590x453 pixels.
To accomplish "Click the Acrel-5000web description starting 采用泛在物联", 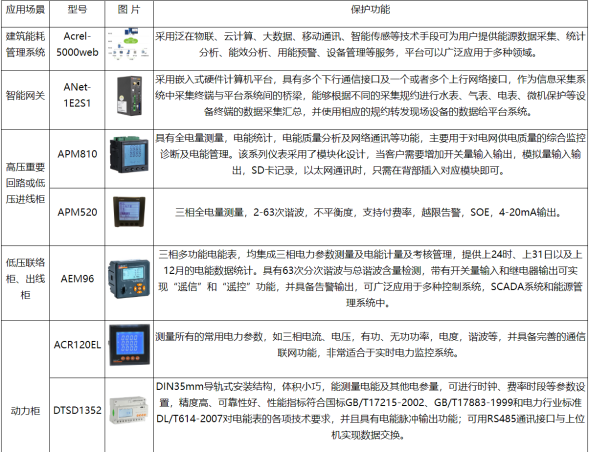I will click(370, 44).
